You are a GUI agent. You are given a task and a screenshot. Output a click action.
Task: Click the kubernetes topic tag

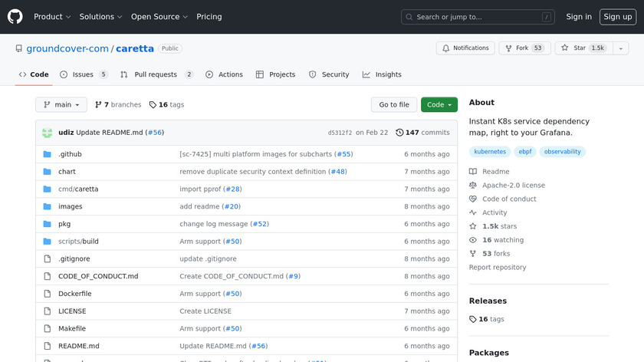(x=490, y=152)
